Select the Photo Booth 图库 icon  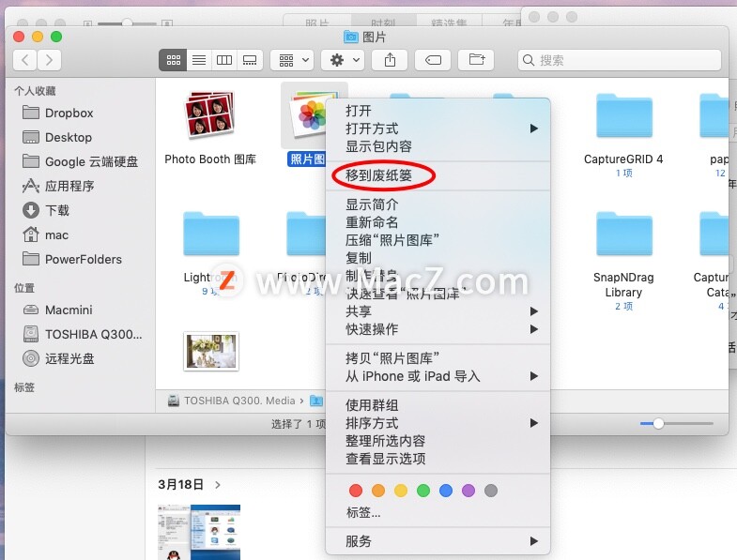pyautogui.click(x=210, y=116)
